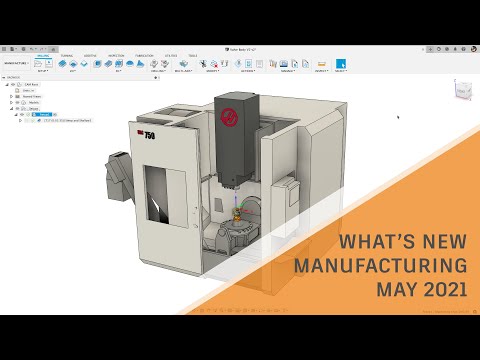
Task: Click the Multi-Axis toolpath icon
Action: click(x=183, y=63)
